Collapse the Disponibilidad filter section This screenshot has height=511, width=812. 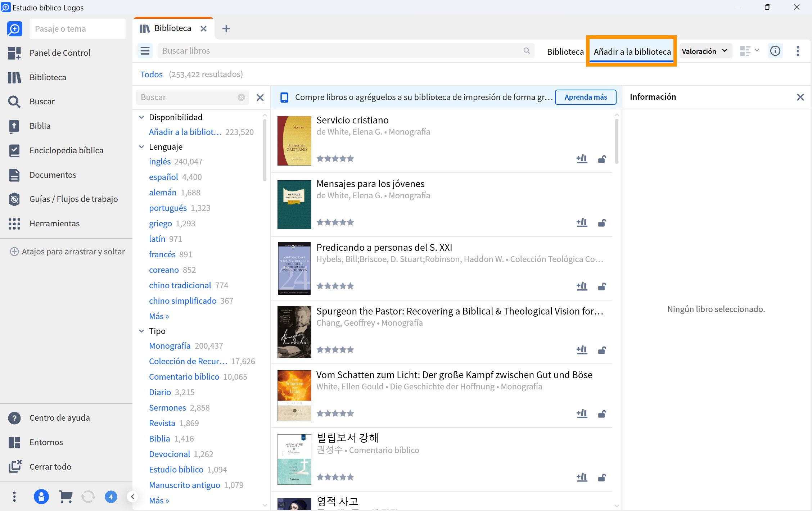tap(141, 117)
